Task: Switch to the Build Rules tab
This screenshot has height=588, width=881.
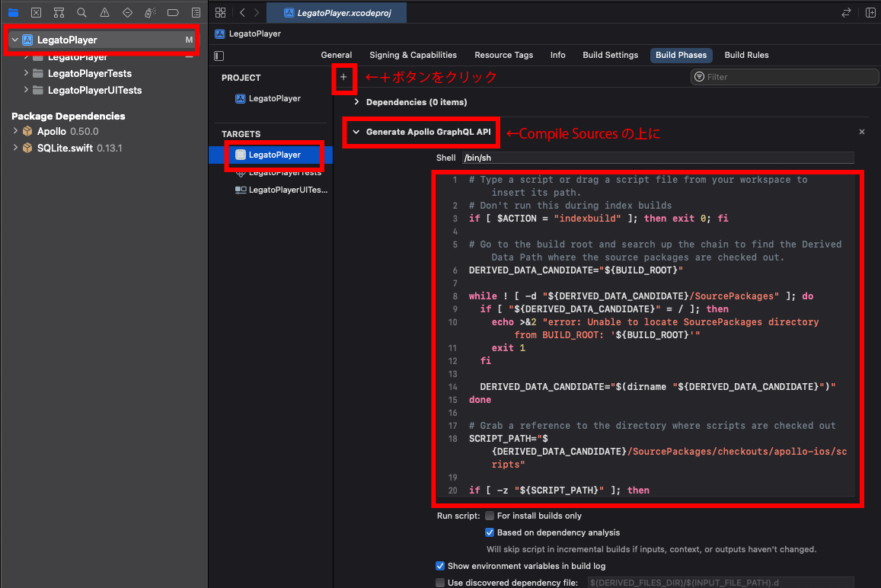Action: pyautogui.click(x=746, y=55)
